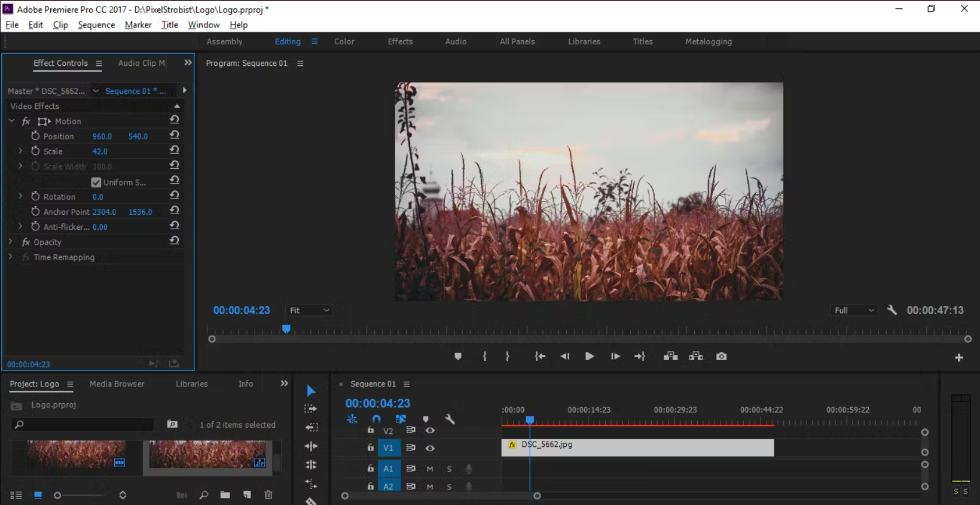
Task: Mute audio track A1
Action: 430,469
